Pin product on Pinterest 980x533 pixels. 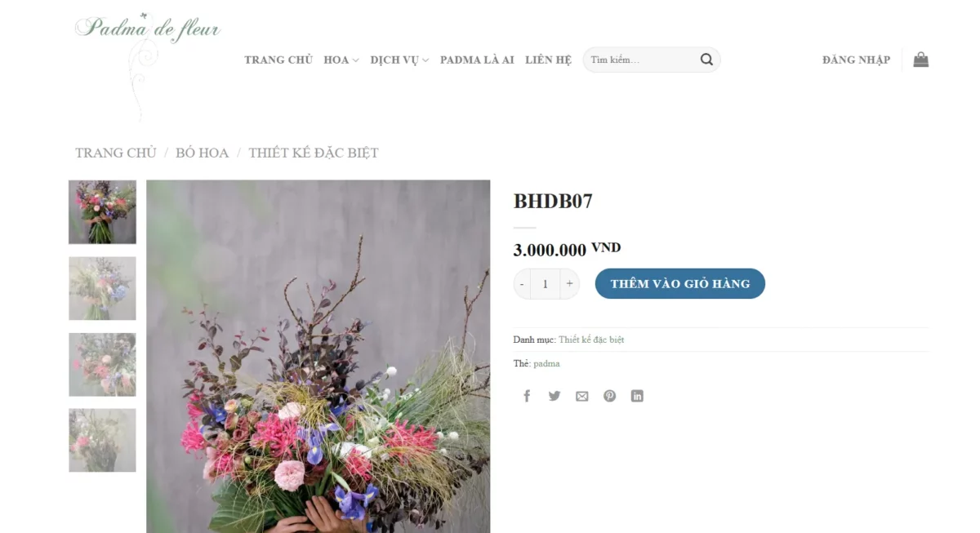[609, 396]
